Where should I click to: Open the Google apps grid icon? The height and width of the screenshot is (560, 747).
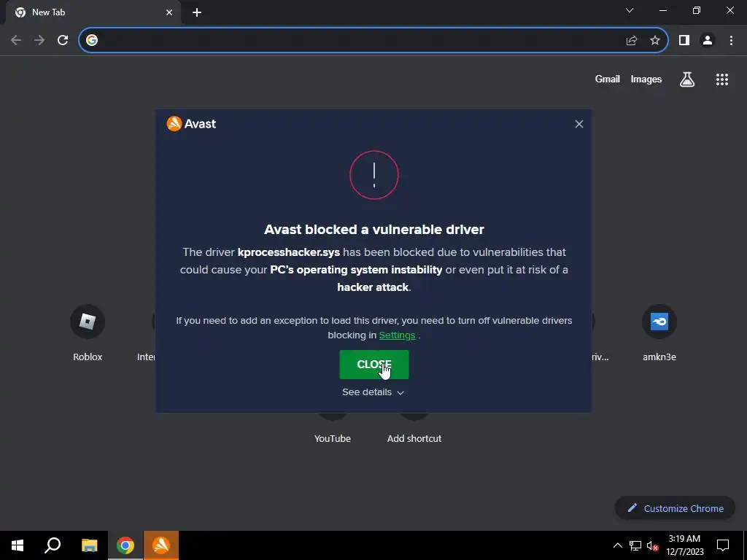[x=722, y=79]
